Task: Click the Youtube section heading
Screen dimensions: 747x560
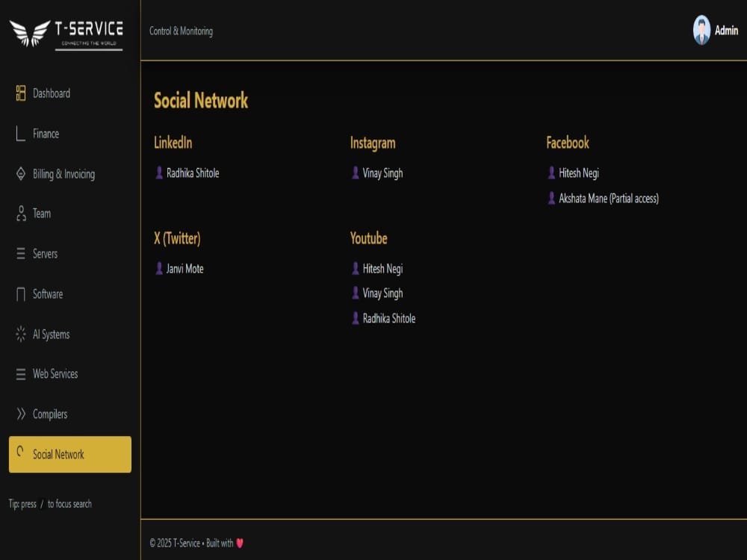Action: point(369,238)
